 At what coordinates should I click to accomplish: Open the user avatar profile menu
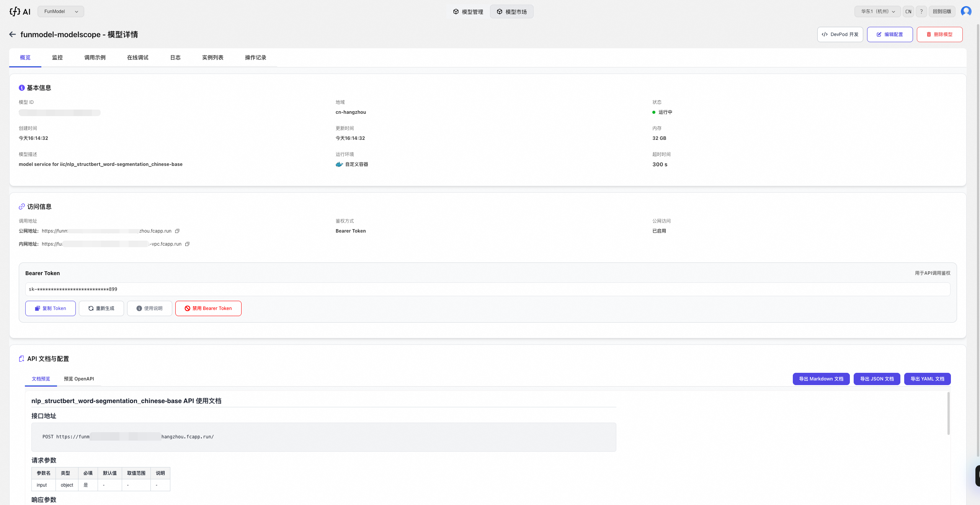click(966, 11)
